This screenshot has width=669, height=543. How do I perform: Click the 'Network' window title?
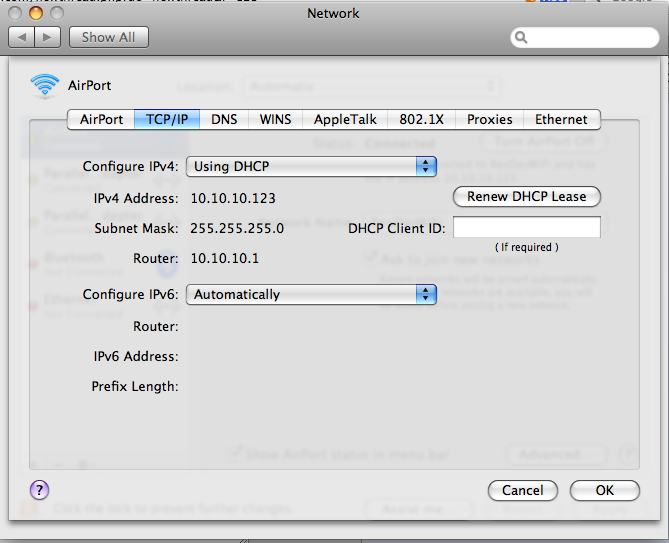(333, 13)
